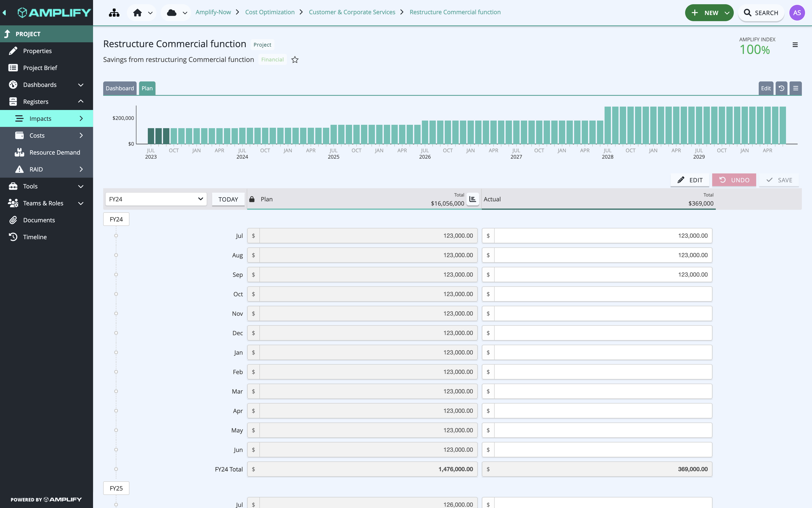The width and height of the screenshot is (812, 508).
Task: Open the FY24 fiscal year dropdown
Action: point(156,199)
